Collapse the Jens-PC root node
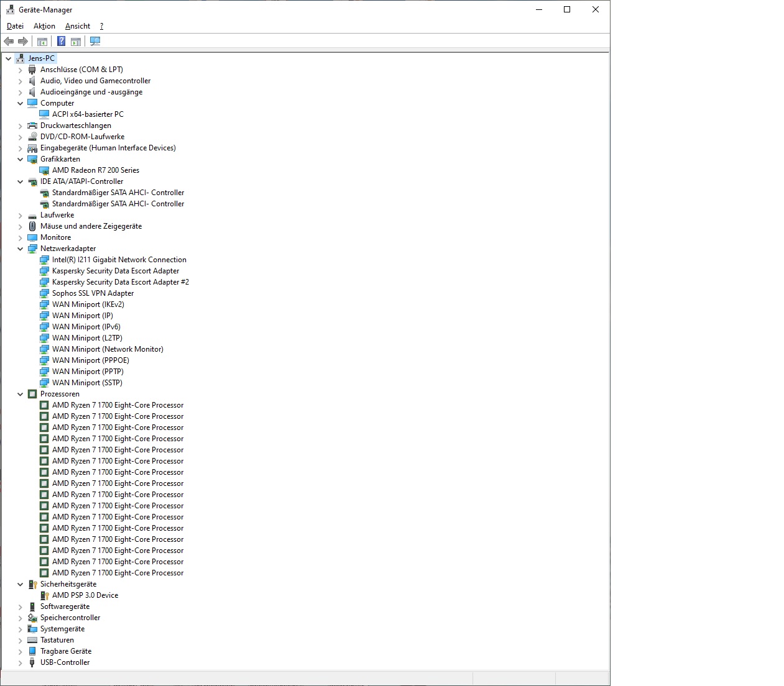This screenshot has height=686, width=784. [x=8, y=58]
